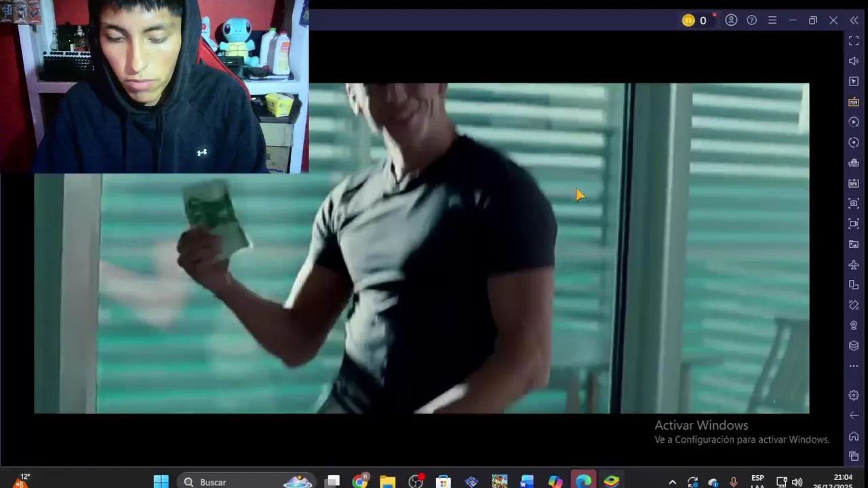Switch to Microsoft Edge in taskbar
This screenshot has width=868, height=488.
(x=583, y=482)
